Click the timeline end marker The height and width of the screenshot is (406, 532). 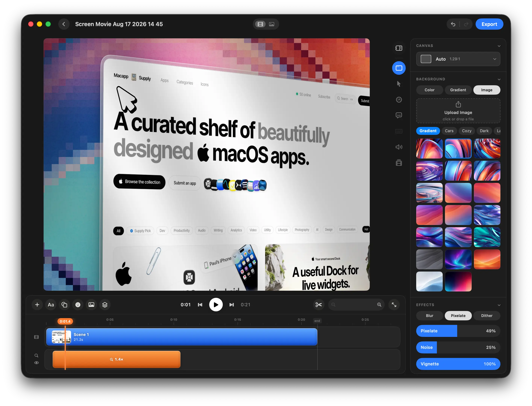click(317, 321)
